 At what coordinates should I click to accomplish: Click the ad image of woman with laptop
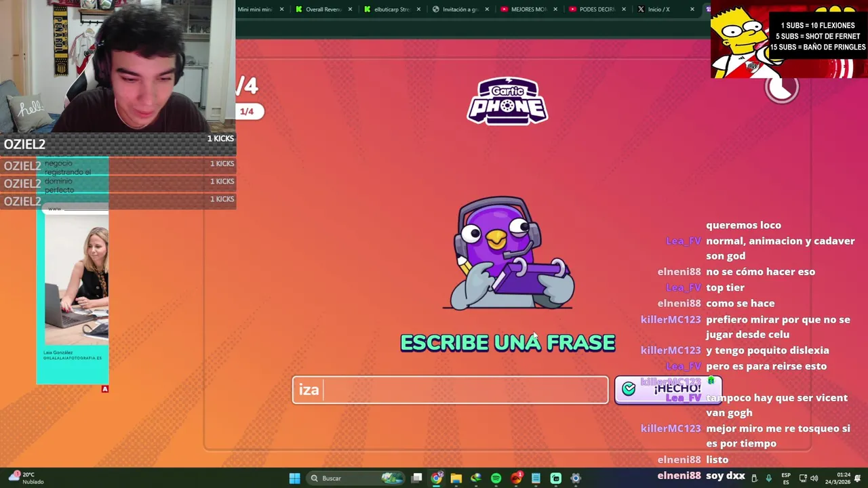click(x=76, y=279)
